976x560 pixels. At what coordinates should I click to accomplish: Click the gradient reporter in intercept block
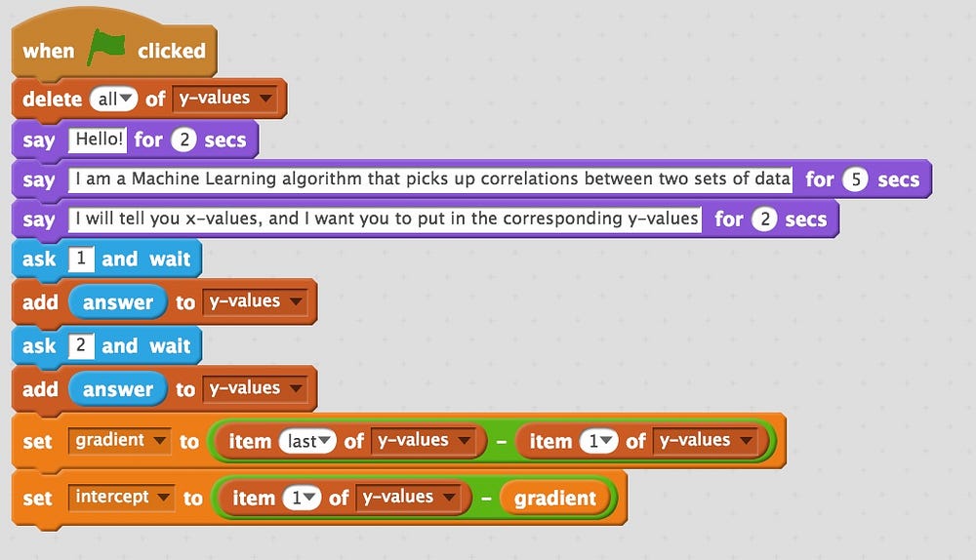coord(554,499)
